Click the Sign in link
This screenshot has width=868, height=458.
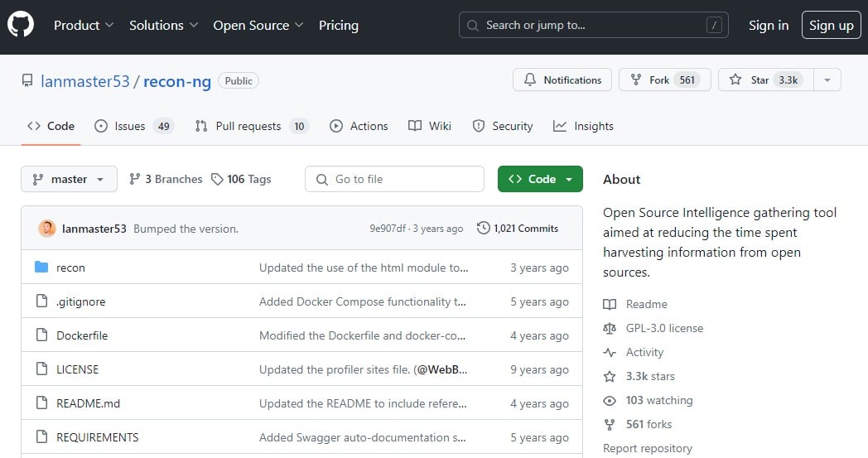click(769, 26)
